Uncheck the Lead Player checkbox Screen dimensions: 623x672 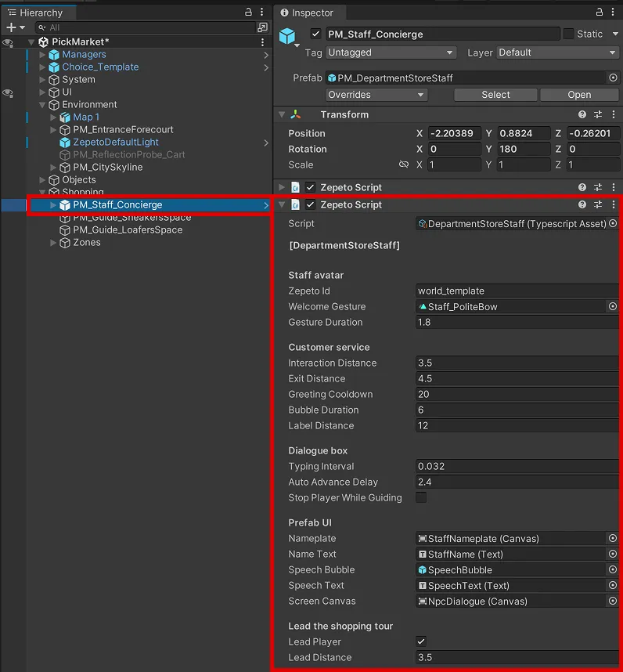point(421,641)
